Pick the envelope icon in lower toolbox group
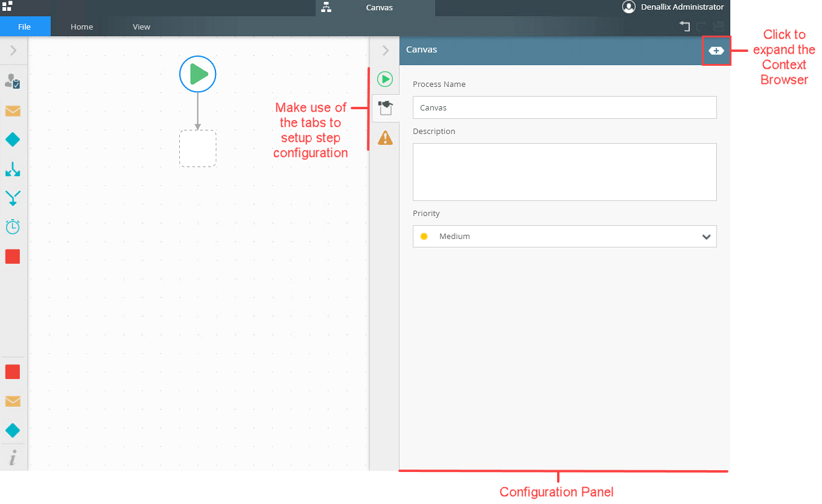The width and height of the screenshot is (822, 504). click(13, 401)
